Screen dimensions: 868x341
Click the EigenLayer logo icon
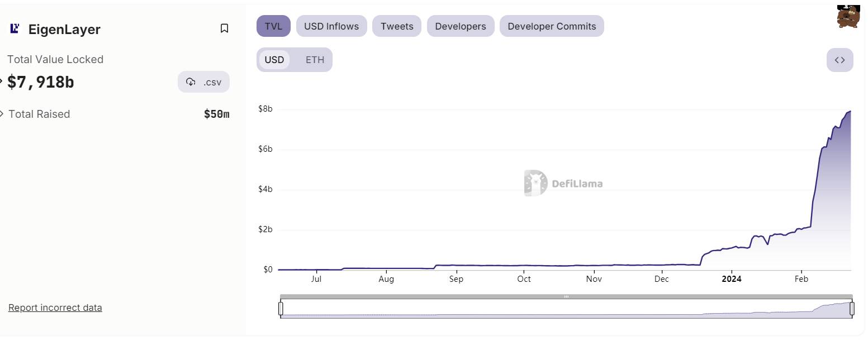(x=16, y=28)
